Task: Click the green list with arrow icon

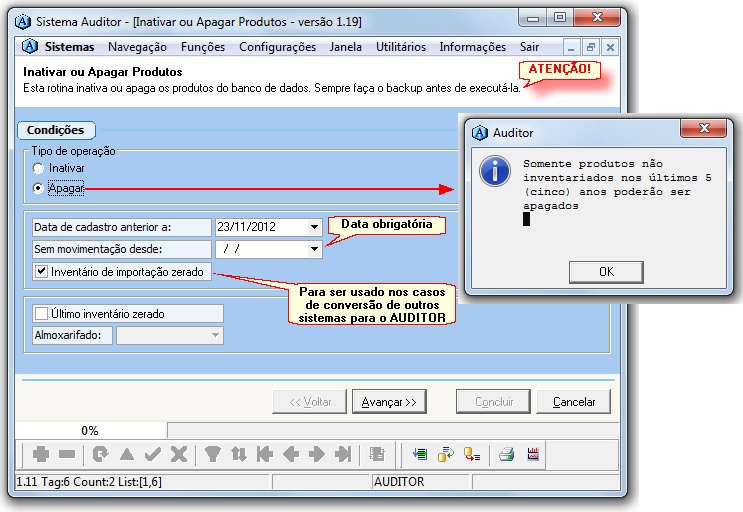Action: (x=419, y=454)
